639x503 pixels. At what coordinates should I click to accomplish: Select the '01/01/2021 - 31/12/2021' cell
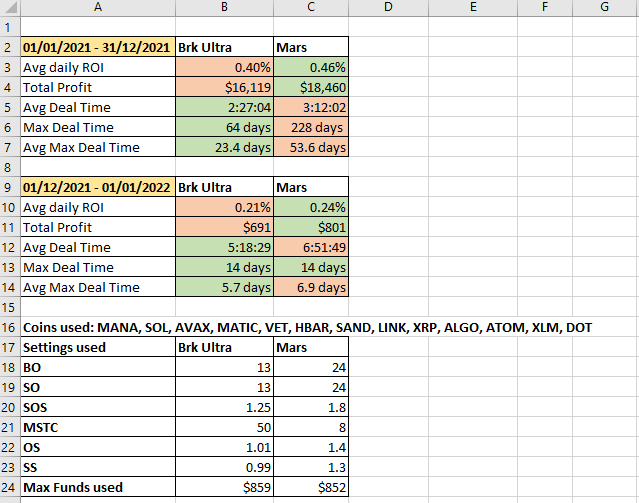[x=98, y=47]
